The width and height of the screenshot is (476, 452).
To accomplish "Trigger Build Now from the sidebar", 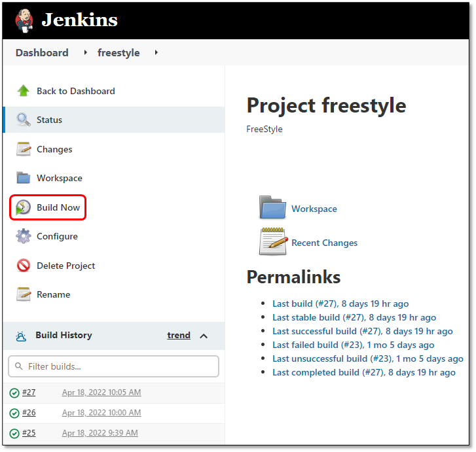I will tap(58, 207).
